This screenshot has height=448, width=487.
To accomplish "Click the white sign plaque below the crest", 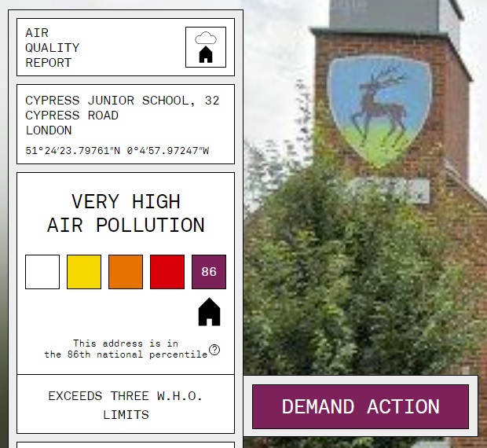I will pos(390,189).
